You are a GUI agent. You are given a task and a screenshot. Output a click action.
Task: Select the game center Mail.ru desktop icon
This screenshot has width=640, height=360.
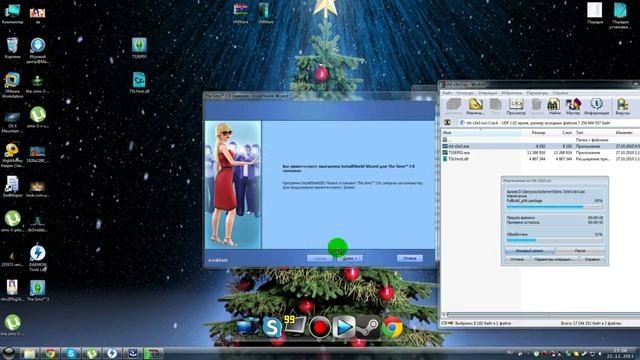pos(38,51)
